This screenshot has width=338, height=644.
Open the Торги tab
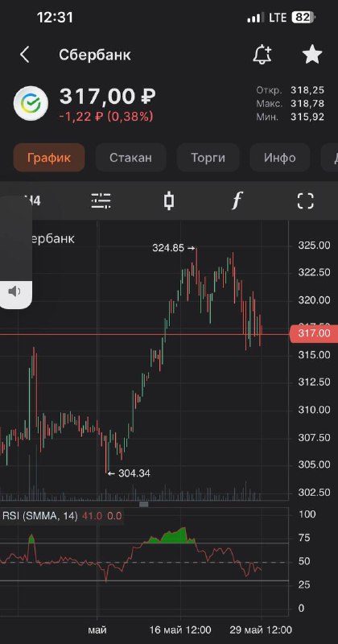point(208,157)
